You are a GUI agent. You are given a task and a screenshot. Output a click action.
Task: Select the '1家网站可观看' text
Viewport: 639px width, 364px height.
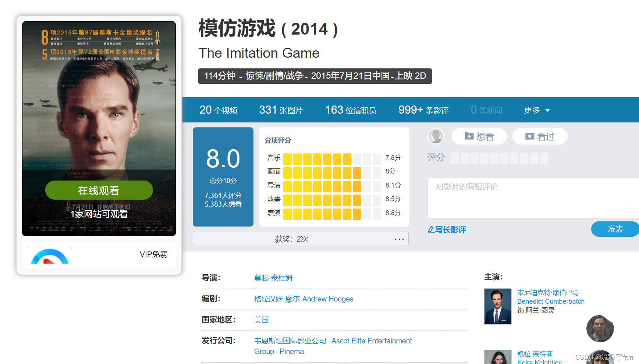pos(99,214)
